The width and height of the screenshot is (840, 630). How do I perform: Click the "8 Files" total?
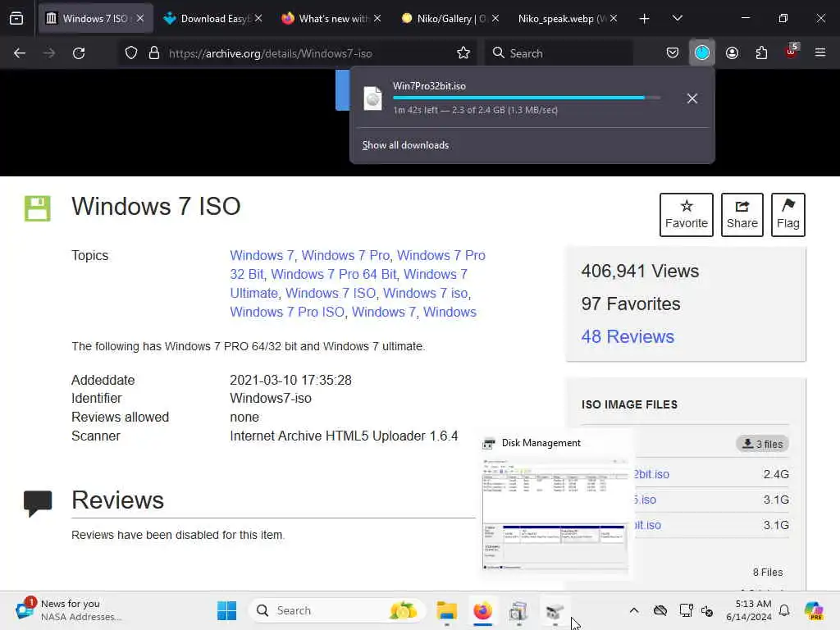pyautogui.click(x=768, y=572)
